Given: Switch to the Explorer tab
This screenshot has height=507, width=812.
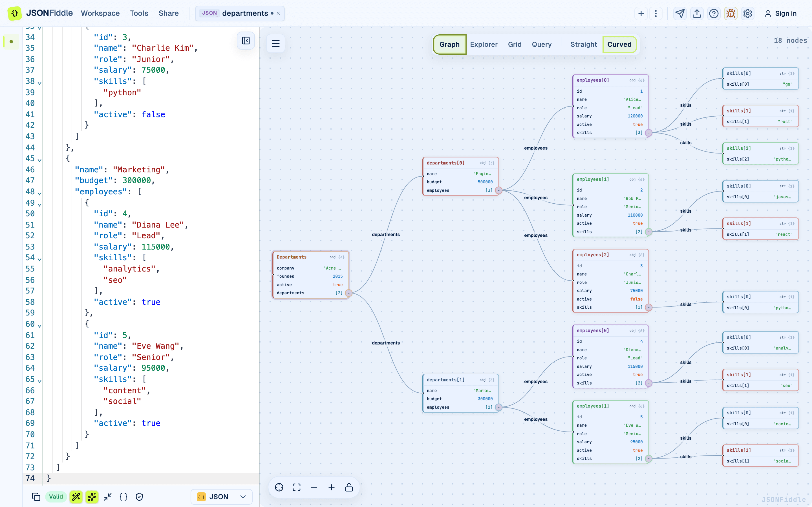Looking at the screenshot, I should tap(484, 44).
